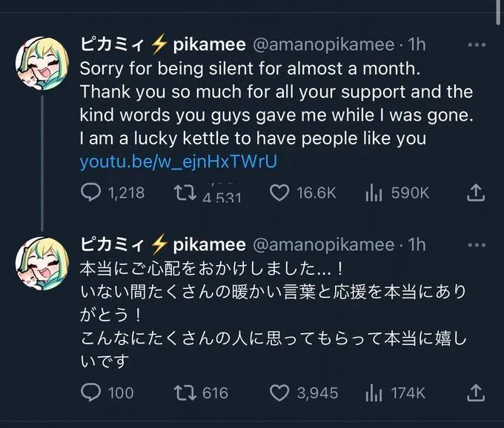Like the tweet with 16.6K likes
This screenshot has height=428, width=504.
click(x=279, y=193)
